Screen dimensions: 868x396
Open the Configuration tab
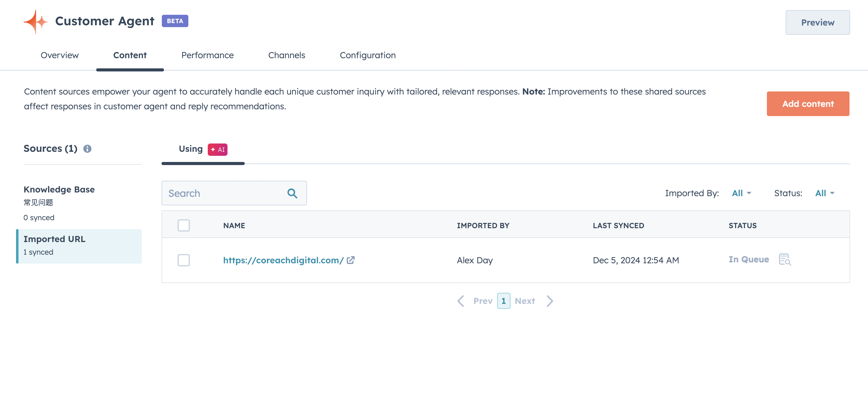click(368, 55)
